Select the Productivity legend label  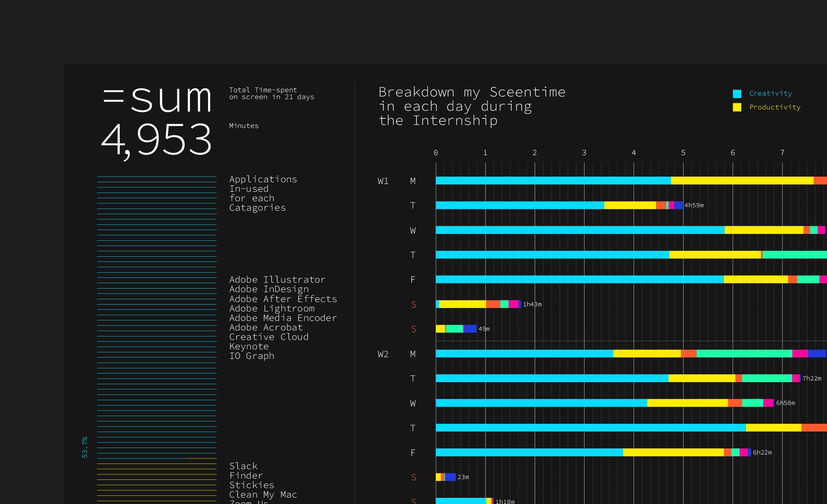coord(774,107)
